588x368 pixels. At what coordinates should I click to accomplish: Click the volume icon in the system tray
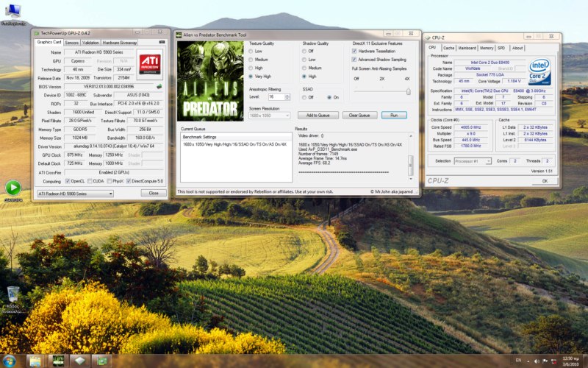tap(537, 361)
